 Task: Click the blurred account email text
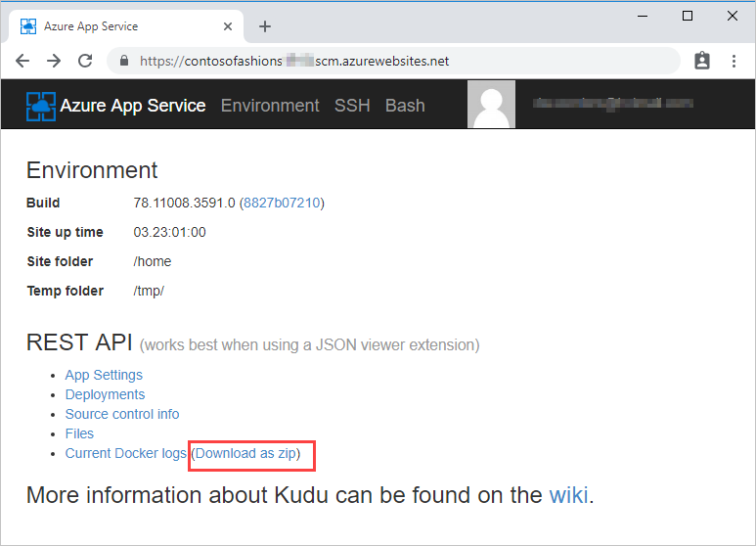[613, 103]
